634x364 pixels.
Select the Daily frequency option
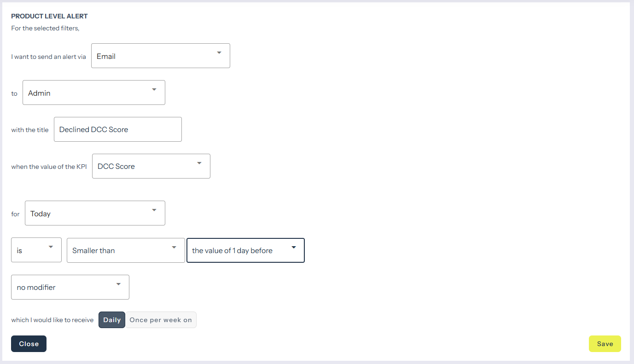pyautogui.click(x=112, y=320)
